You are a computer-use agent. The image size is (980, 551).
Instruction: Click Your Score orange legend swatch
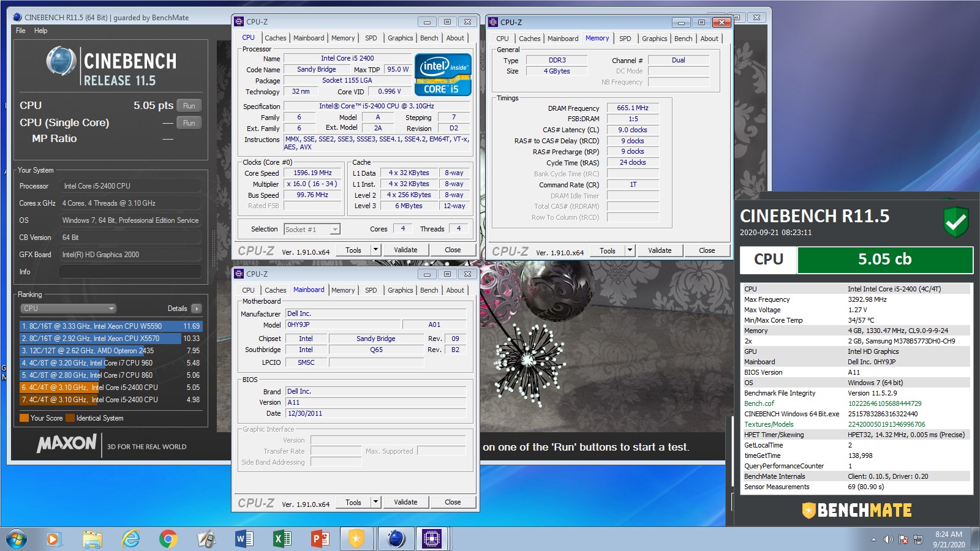[24, 418]
